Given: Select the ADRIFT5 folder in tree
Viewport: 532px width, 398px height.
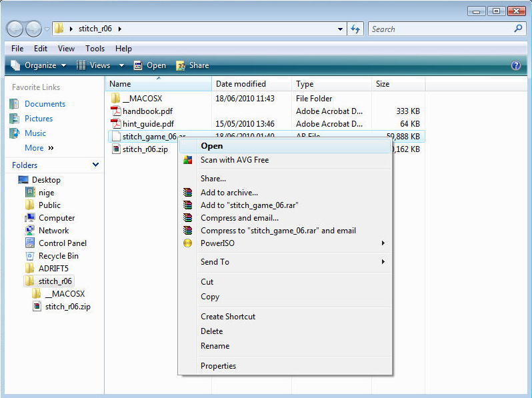Looking at the screenshot, I should click(x=53, y=269).
